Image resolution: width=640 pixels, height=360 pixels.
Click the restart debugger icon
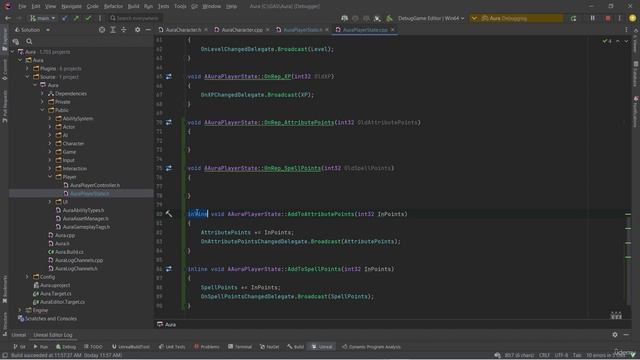[573, 18]
